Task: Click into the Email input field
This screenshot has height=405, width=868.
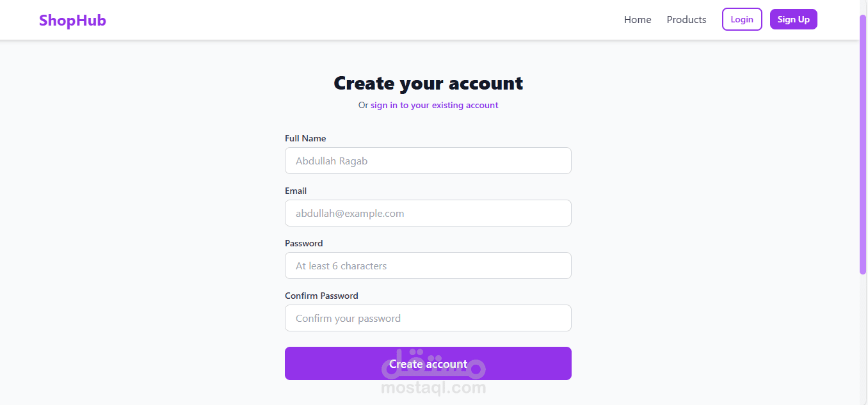Action: pyautogui.click(x=428, y=213)
